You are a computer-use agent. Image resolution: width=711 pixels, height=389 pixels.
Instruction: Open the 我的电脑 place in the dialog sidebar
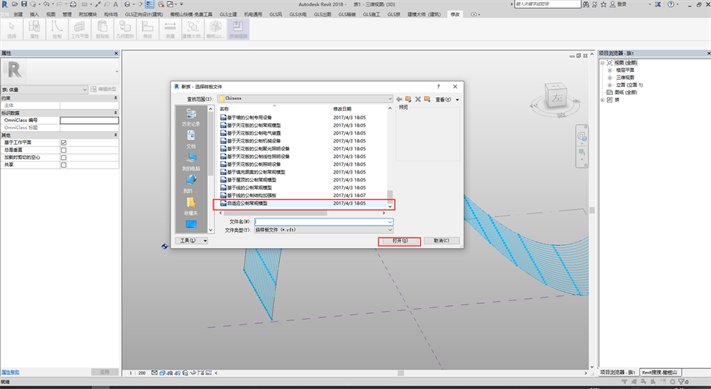point(191,162)
